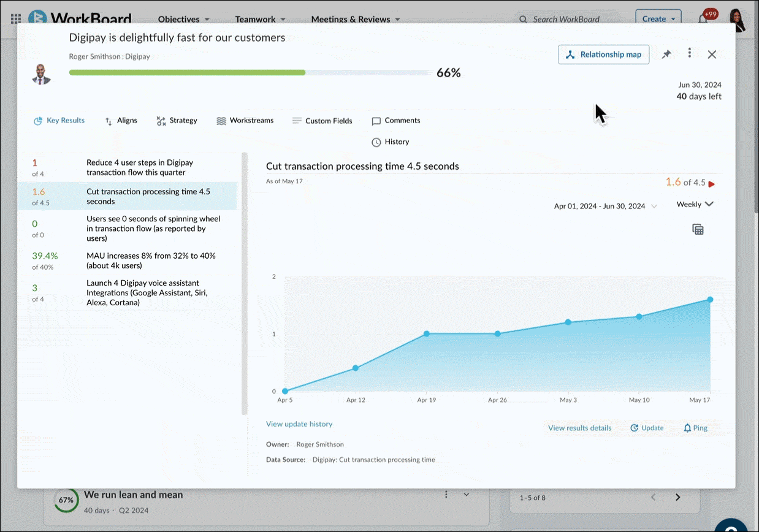Click the May 3 data point on chart
This screenshot has width=759, height=532.
tap(568, 322)
